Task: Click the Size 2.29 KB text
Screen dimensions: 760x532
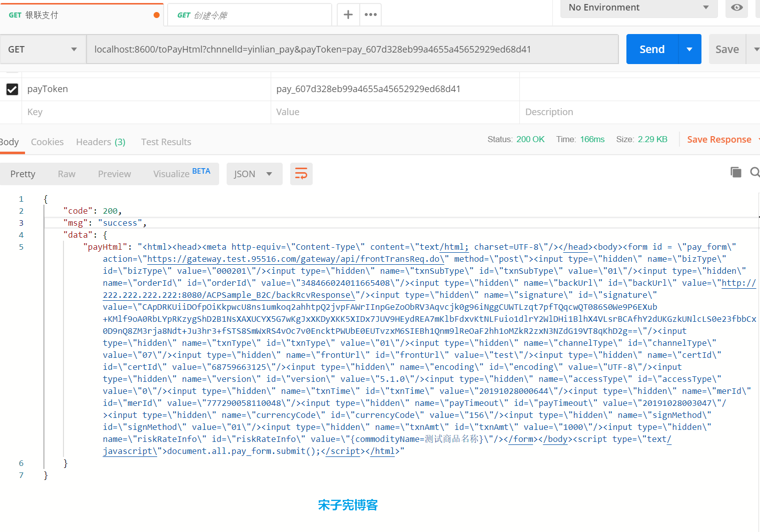Action: tap(642, 139)
